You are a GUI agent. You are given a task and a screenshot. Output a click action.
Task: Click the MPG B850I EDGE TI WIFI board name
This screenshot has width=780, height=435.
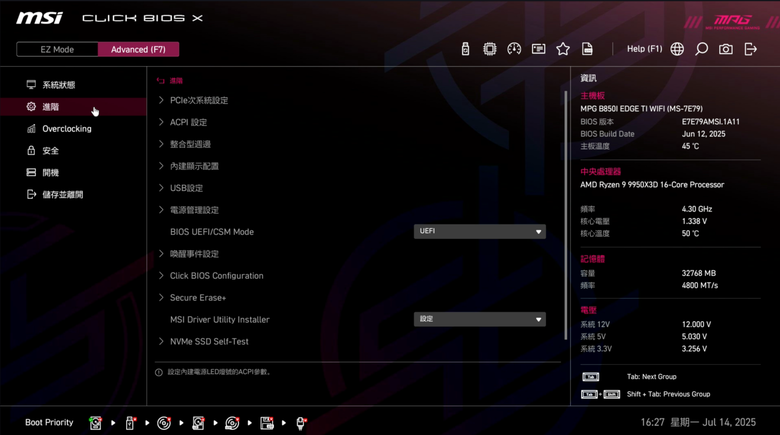[641, 109]
